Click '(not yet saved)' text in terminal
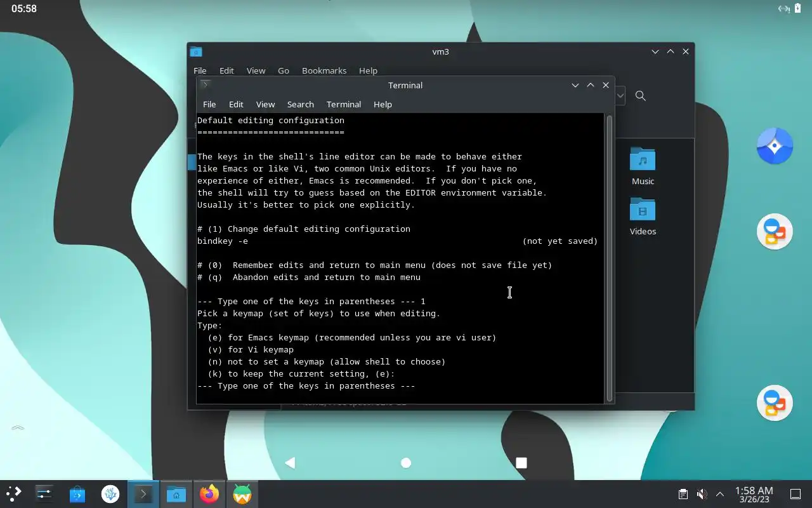Viewport: 812px width, 508px height. coord(560,241)
